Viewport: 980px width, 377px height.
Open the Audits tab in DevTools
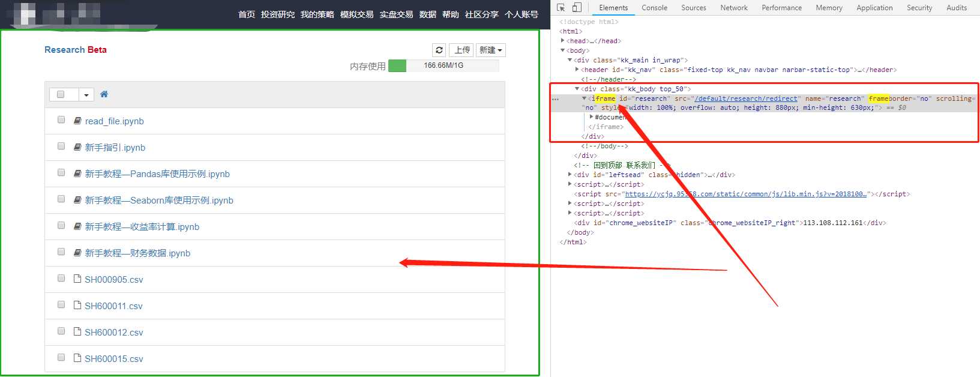tap(957, 8)
